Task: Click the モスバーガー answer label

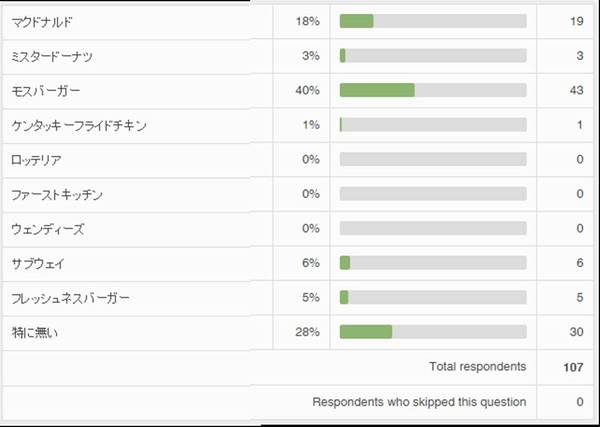Action: point(45,91)
